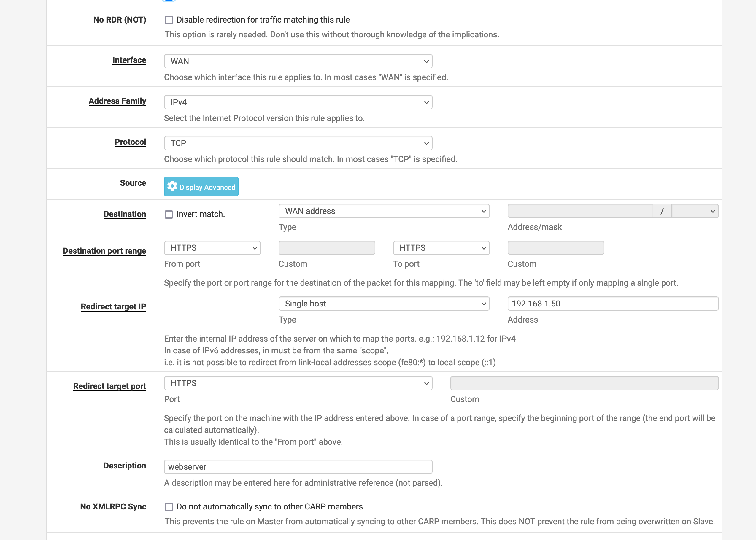
Task: Click the Display Advanced source button
Action: (201, 187)
